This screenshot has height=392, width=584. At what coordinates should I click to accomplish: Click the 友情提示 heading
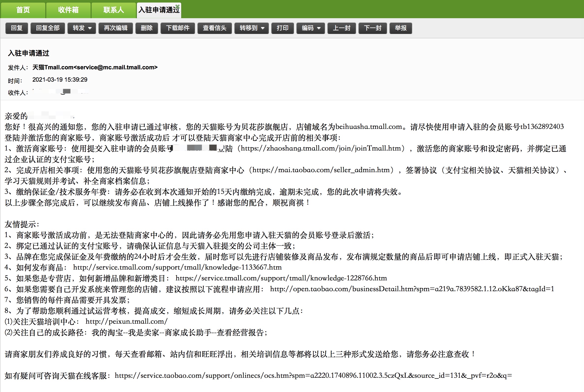pyautogui.click(x=22, y=224)
